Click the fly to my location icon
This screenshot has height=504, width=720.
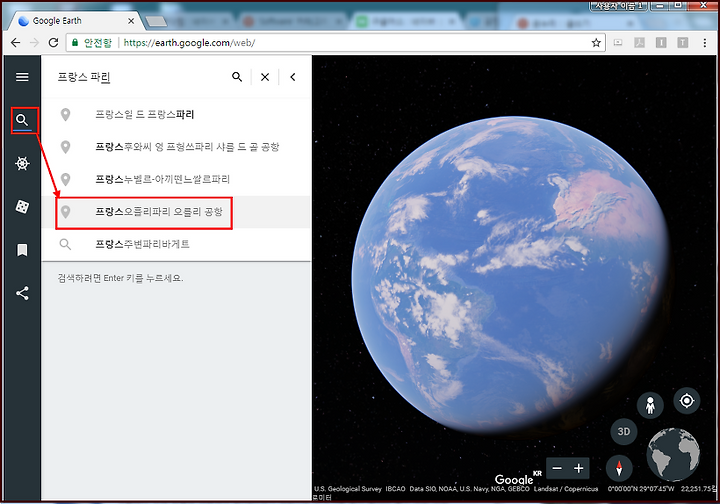click(x=687, y=401)
